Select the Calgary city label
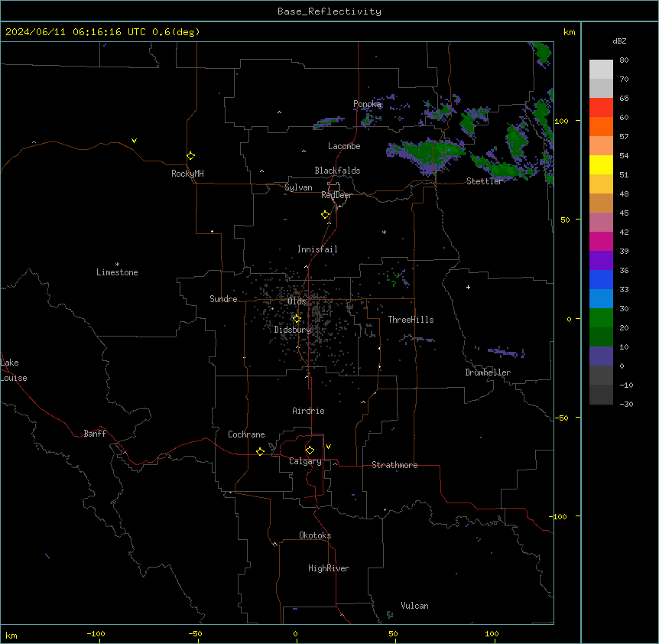The image size is (659, 644). (x=306, y=461)
